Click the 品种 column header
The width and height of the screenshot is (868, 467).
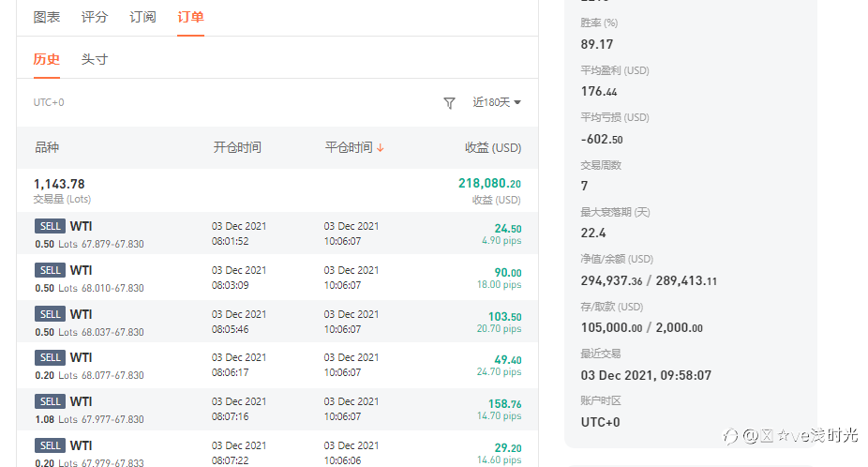[x=47, y=147]
